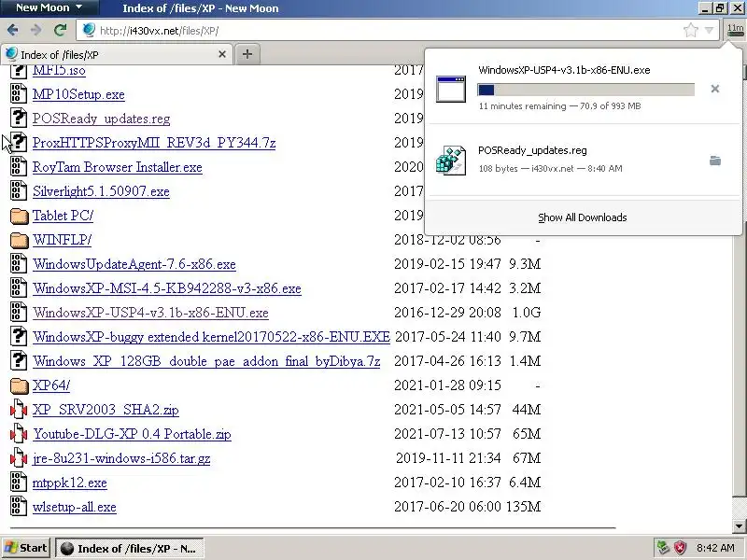The height and width of the screenshot is (560, 747).
Task: Close the Index of /files/XP tab
Action: point(222,54)
